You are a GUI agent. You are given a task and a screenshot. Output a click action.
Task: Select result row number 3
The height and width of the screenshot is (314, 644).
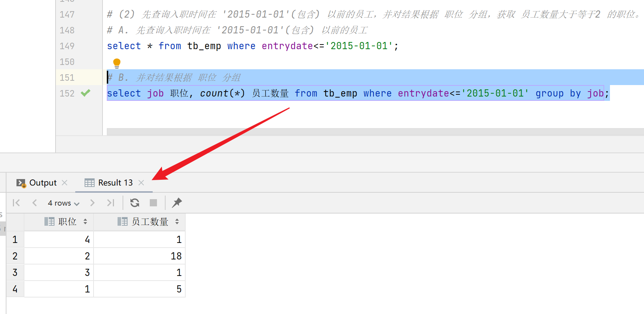(15, 272)
